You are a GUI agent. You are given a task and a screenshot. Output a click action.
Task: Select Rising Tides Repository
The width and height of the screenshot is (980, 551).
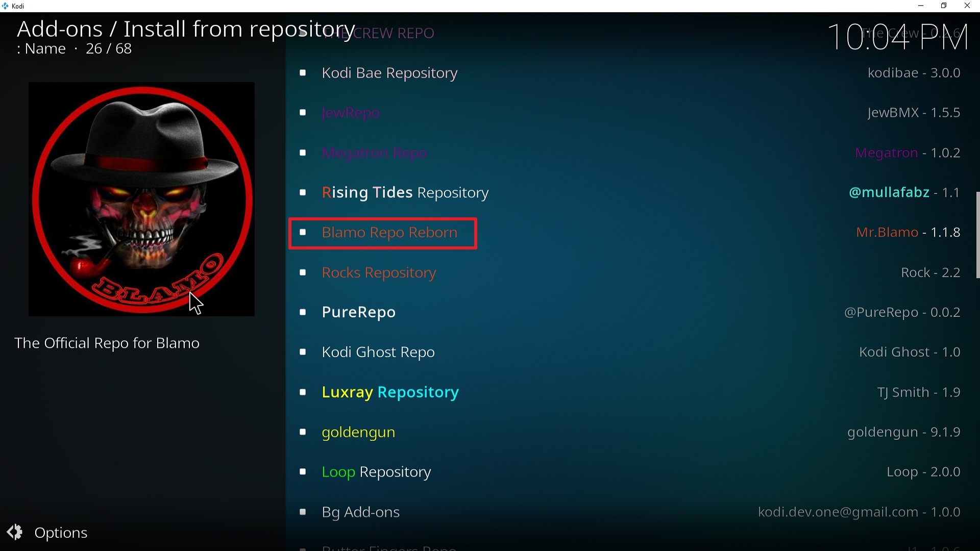pyautogui.click(x=632, y=192)
